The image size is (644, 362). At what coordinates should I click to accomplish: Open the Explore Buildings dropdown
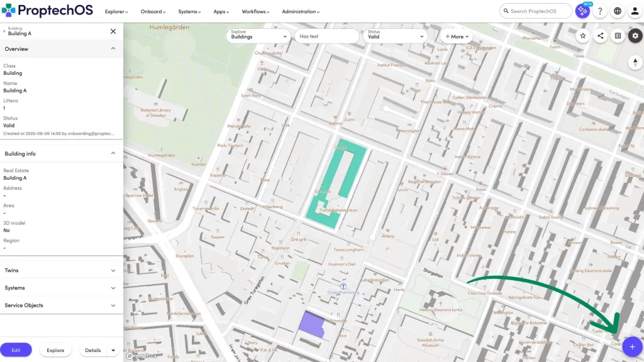tap(258, 36)
